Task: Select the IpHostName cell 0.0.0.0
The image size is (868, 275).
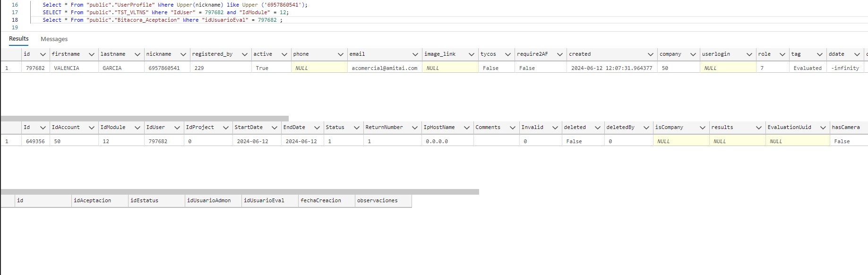Action: (x=437, y=141)
